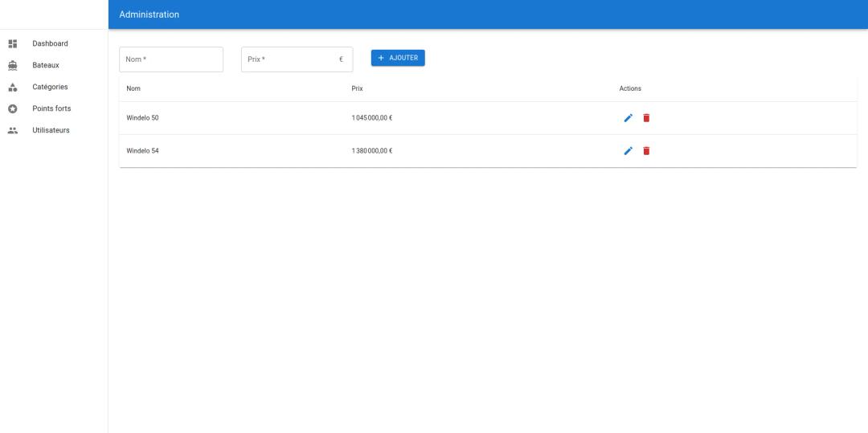868x433 pixels.
Task: Edit the Windelo 54 row with pencil icon
Action: pyautogui.click(x=628, y=150)
